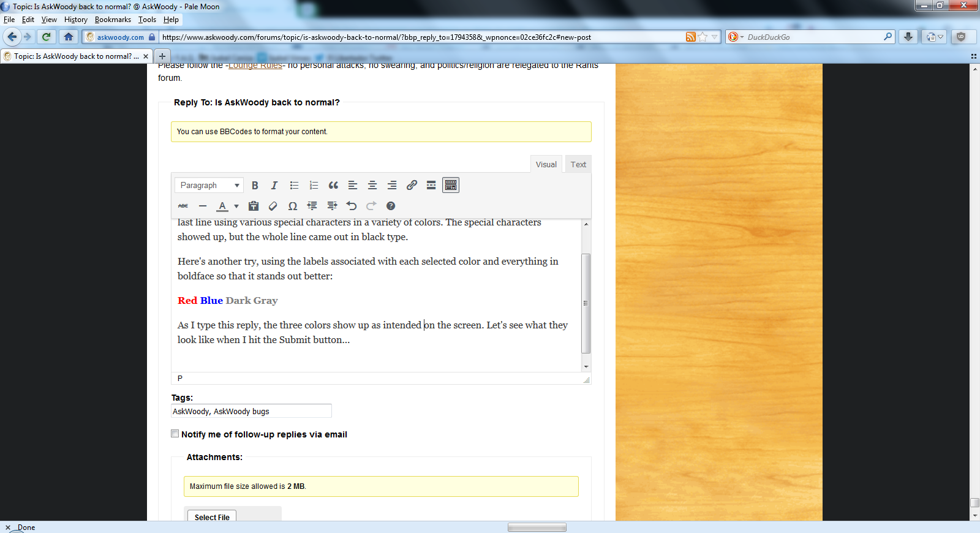The height and width of the screenshot is (533, 980).
Task: Toggle the toolbar toggle button off
Action: 451,186
